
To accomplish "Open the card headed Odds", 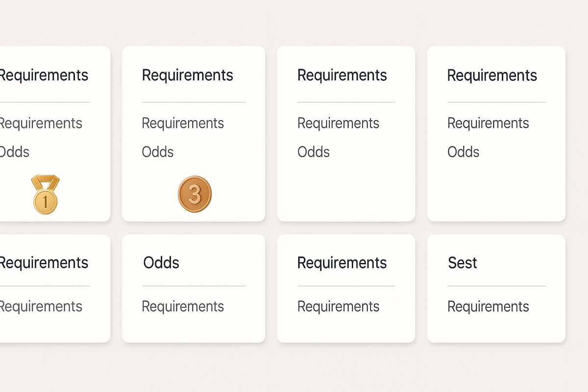I will coord(194,289).
